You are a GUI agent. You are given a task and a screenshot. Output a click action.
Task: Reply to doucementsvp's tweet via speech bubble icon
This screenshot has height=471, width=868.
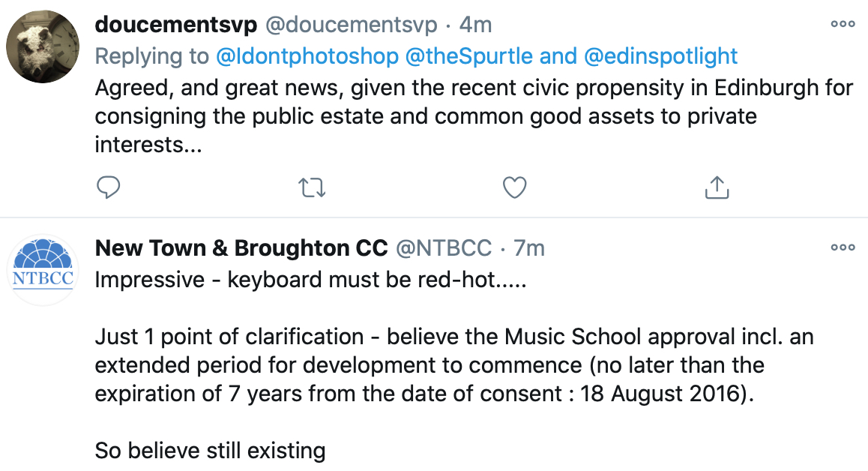click(x=109, y=187)
